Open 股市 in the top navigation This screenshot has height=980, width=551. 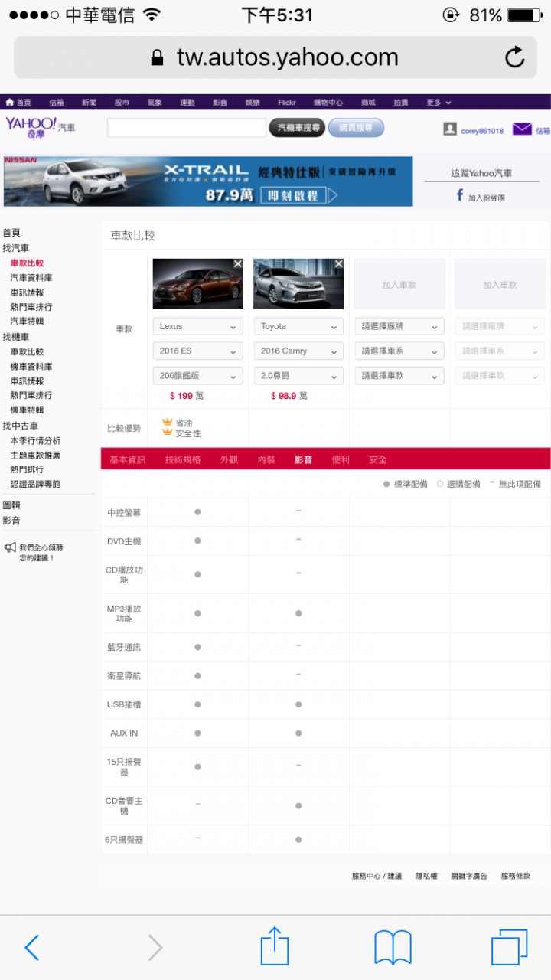tap(122, 102)
